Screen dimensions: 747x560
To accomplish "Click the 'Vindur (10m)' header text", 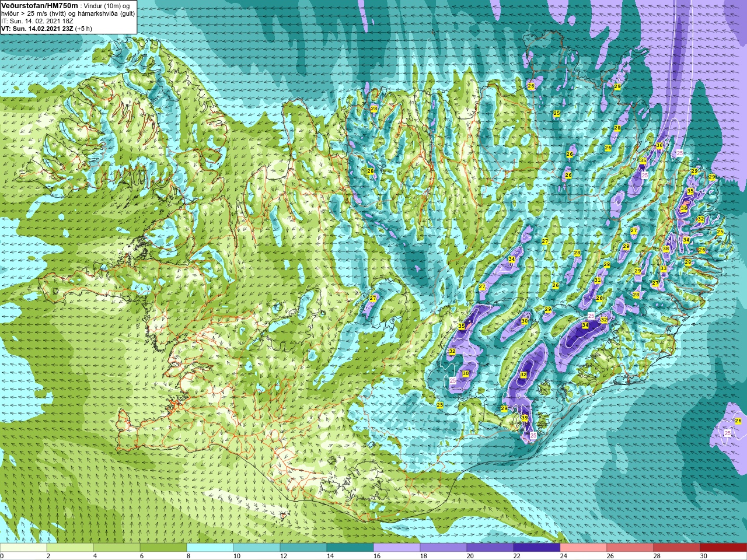I will tap(103, 6).
